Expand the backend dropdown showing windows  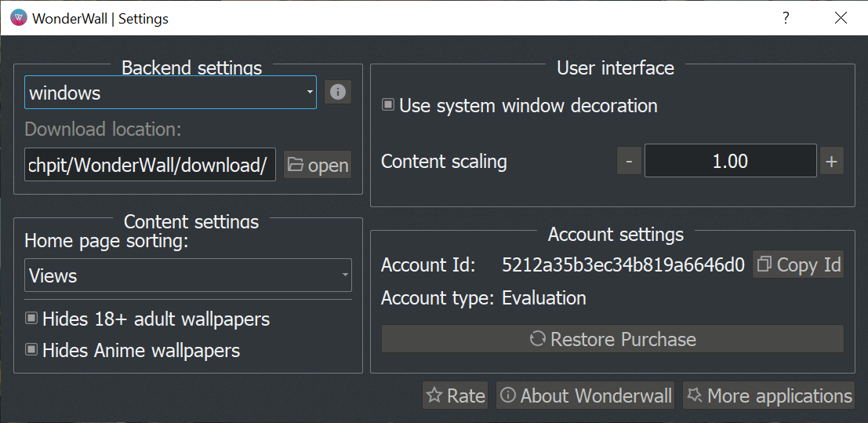coord(170,93)
